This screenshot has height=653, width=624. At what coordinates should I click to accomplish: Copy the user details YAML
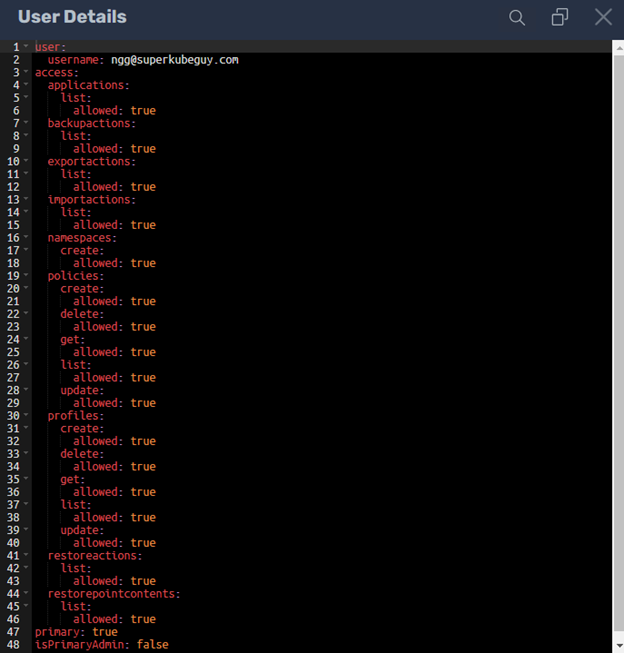(559, 17)
